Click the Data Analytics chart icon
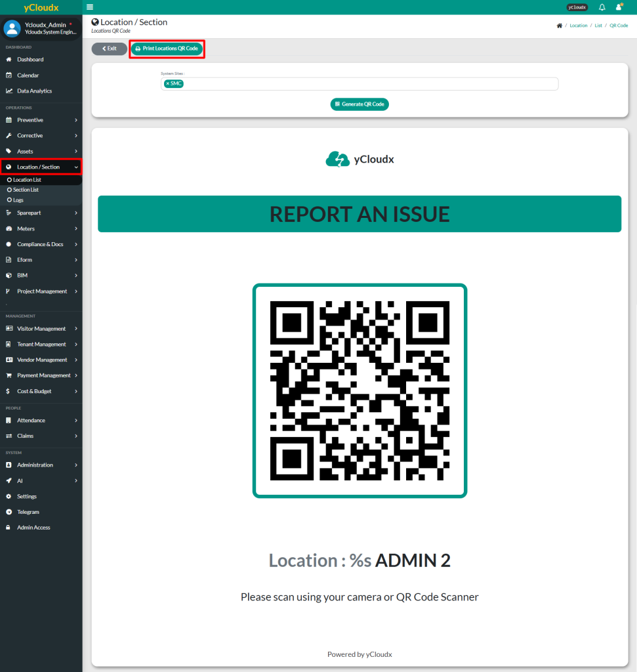 [9, 91]
